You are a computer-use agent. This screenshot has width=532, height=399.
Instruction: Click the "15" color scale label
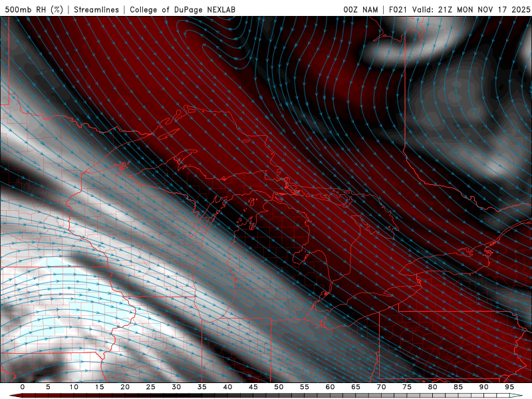(x=99, y=387)
